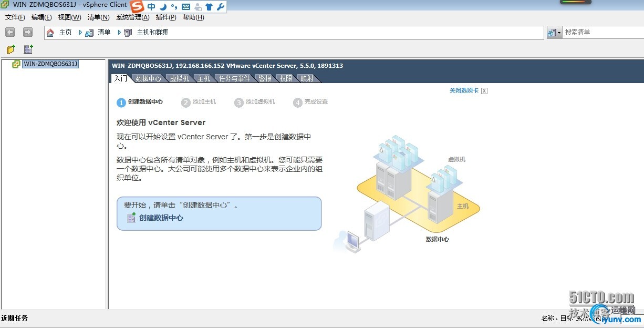Click the forward navigation arrow button
The height and width of the screenshot is (328, 644).
(28, 32)
